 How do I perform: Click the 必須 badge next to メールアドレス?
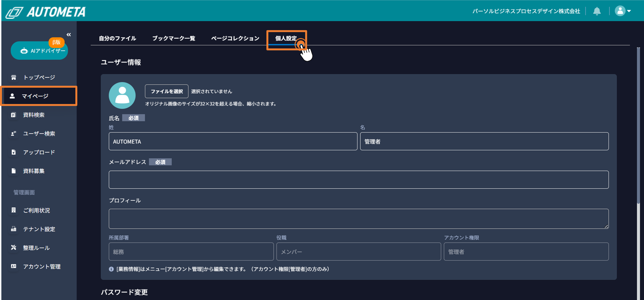point(160,162)
